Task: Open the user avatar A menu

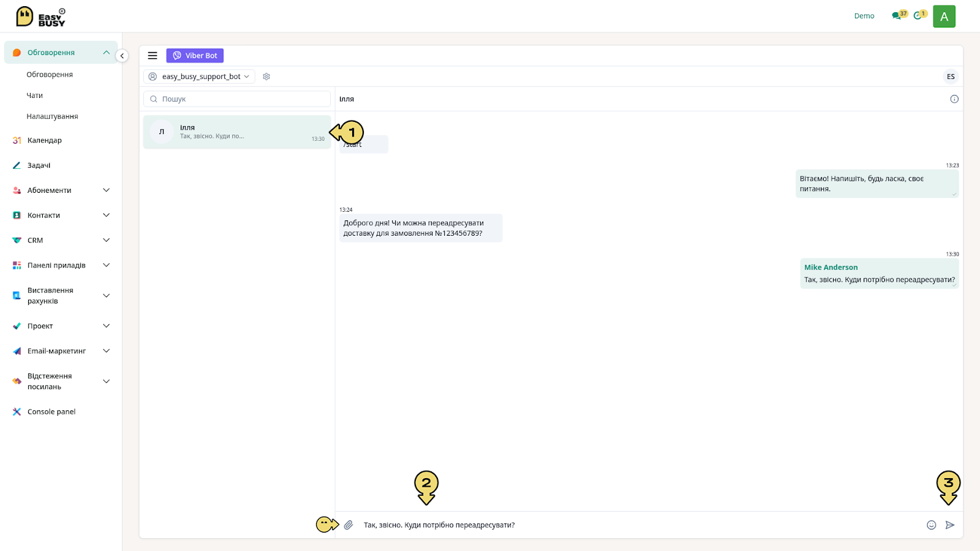Action: pos(944,17)
